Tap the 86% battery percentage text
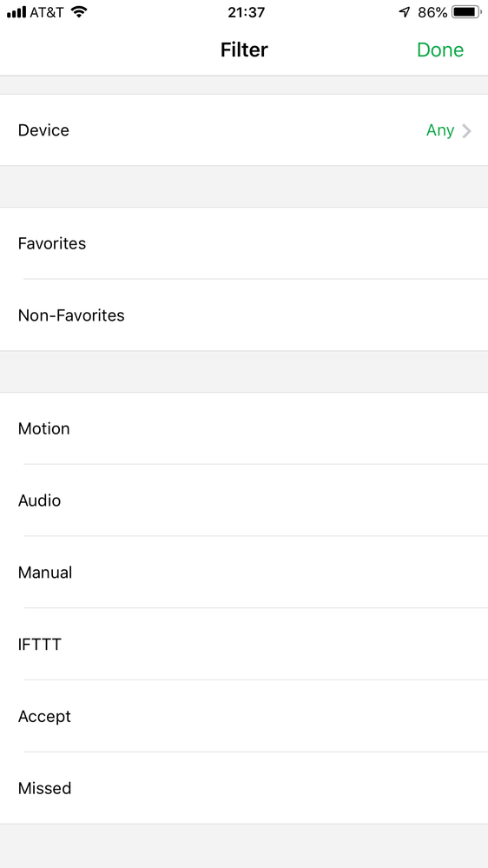This screenshot has width=488, height=868. (x=432, y=12)
